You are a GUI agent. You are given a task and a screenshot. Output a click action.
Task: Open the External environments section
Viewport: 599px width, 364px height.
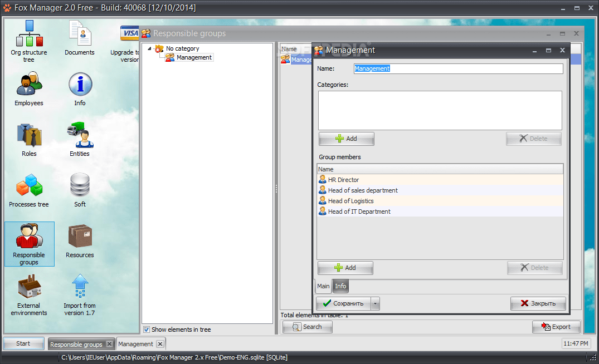[x=29, y=289]
